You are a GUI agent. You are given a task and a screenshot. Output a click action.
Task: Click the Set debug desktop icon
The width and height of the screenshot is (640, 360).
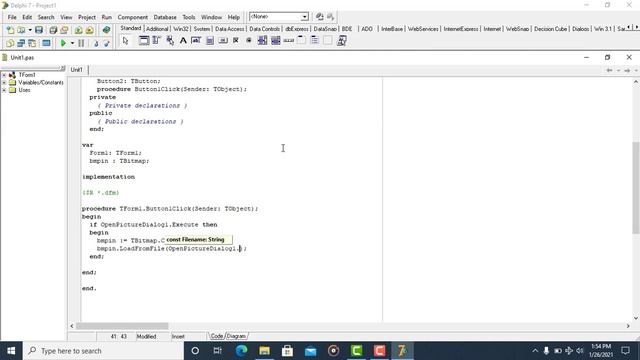pos(331,17)
